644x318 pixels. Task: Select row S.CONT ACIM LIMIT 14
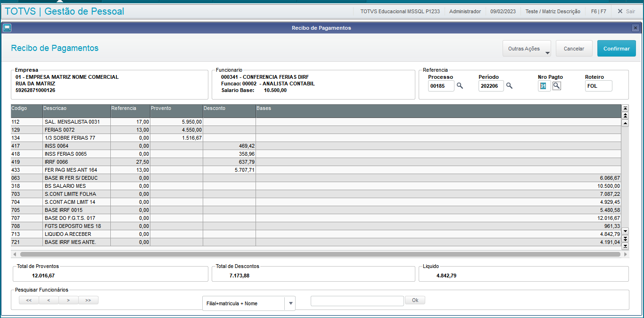pyautogui.click(x=316, y=202)
